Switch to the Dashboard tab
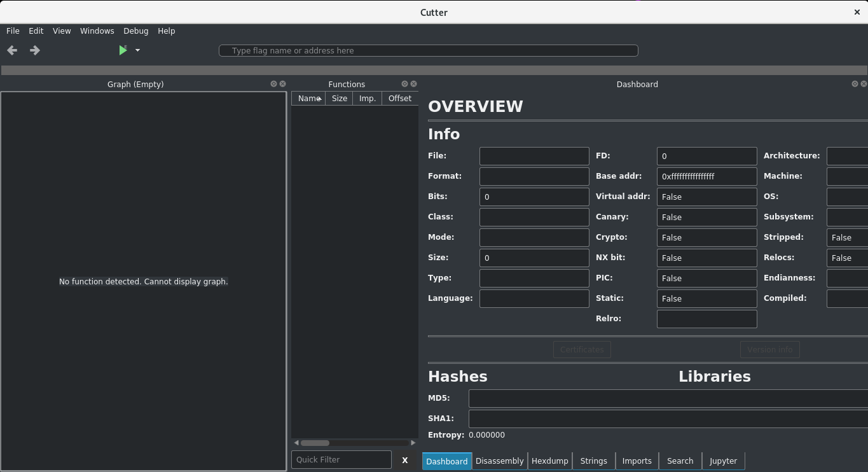 (x=447, y=461)
